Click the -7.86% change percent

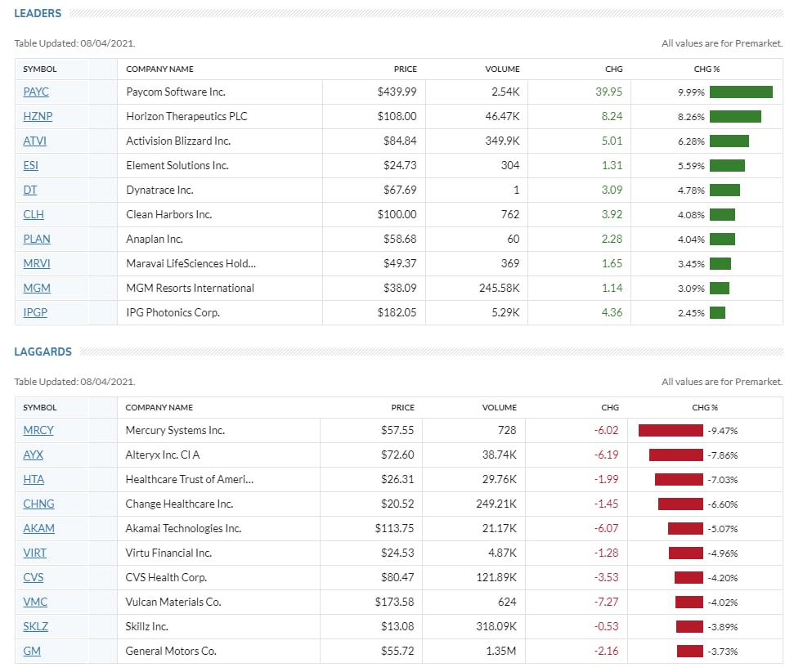pos(723,455)
